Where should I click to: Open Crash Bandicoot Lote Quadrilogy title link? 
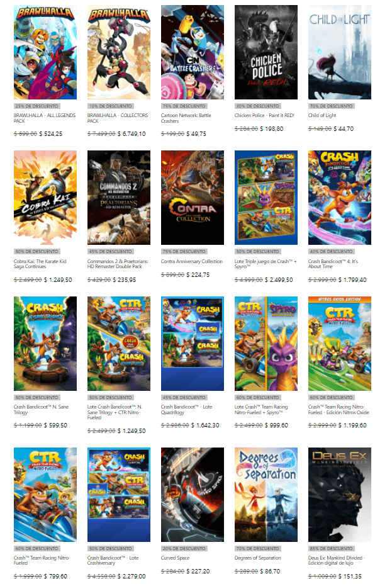[186, 410]
